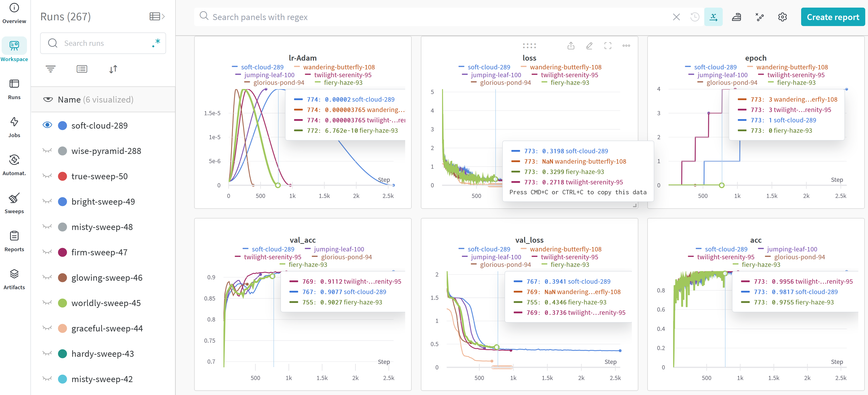Open the group runs list icon
Image resolution: width=868 pixels, height=395 pixels.
point(82,69)
